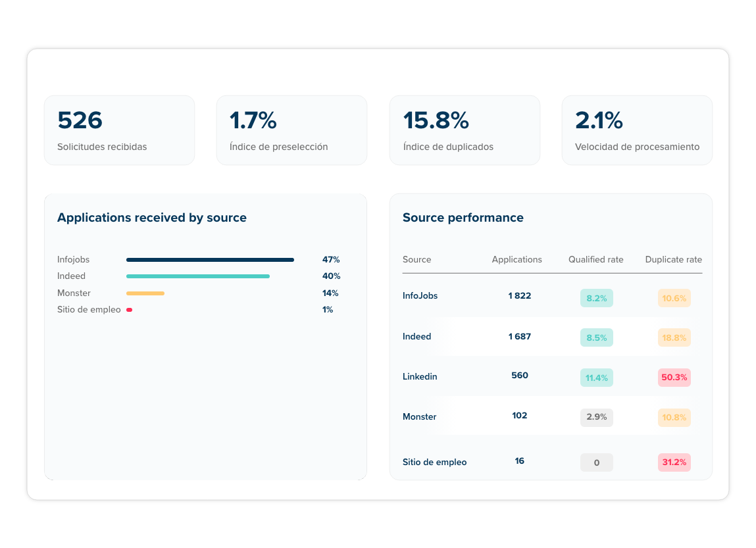Click the Sitio de empleo chart label
Screen dimensions: 756x548
click(89, 309)
